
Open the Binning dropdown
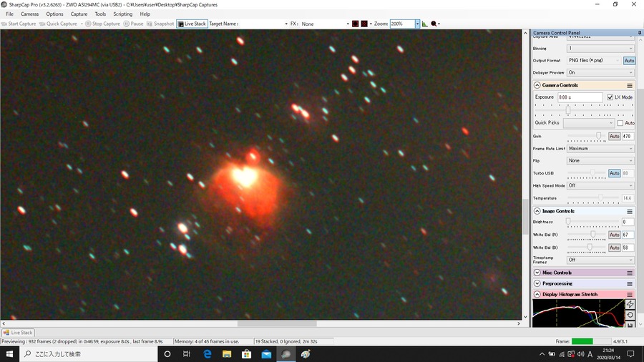point(600,49)
